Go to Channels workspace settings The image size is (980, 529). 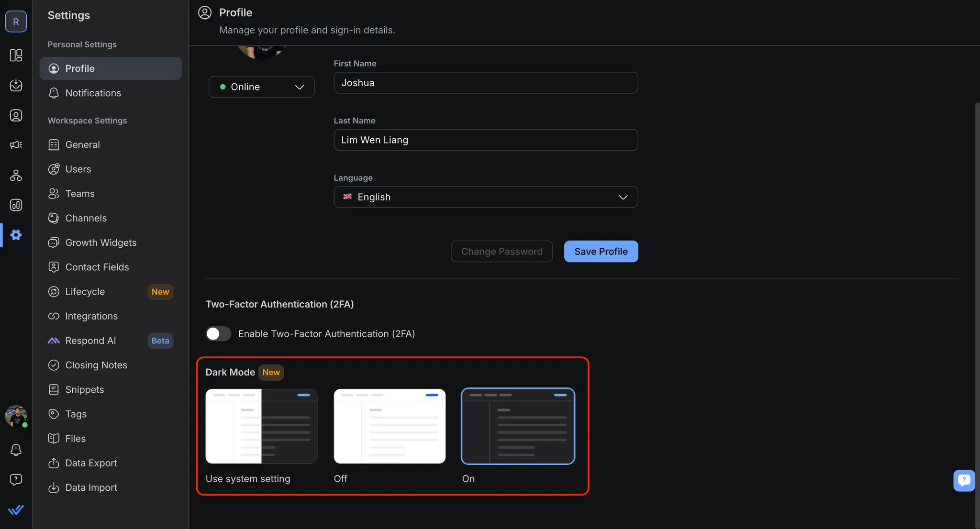(86, 218)
